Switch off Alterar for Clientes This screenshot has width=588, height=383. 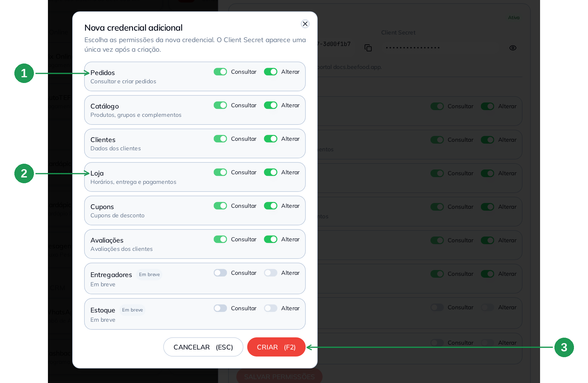click(271, 139)
